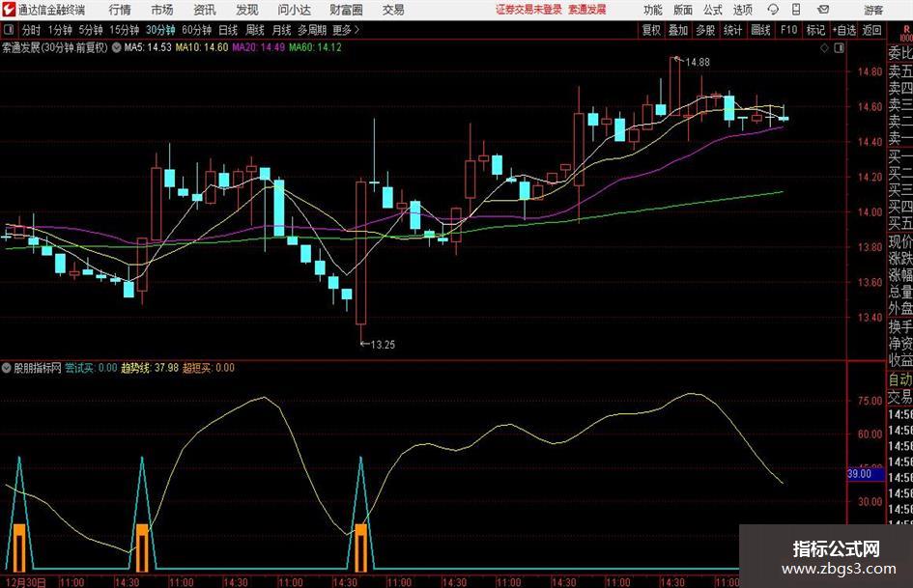Click 证券交易未登录 login link

point(529,10)
